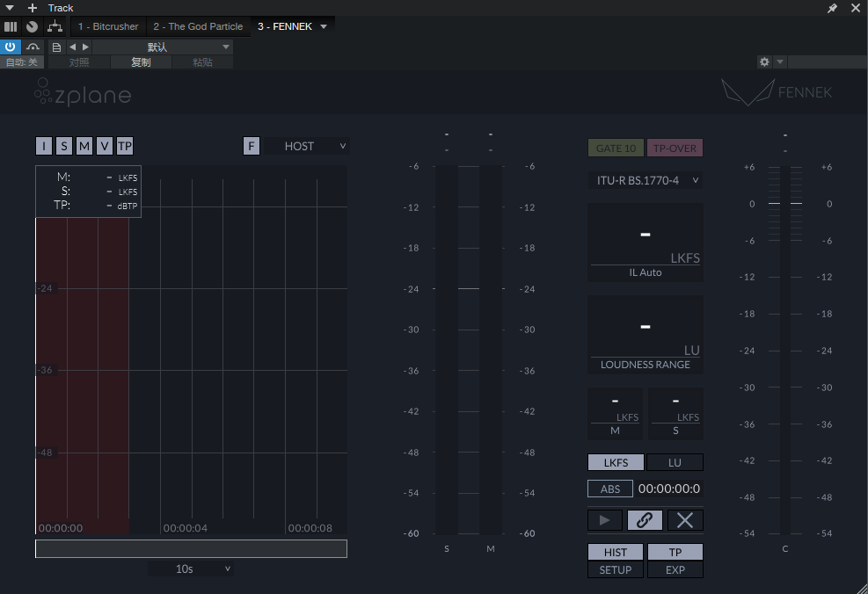
Task: Click the 00:00:08 timeline label
Action: 310,528
